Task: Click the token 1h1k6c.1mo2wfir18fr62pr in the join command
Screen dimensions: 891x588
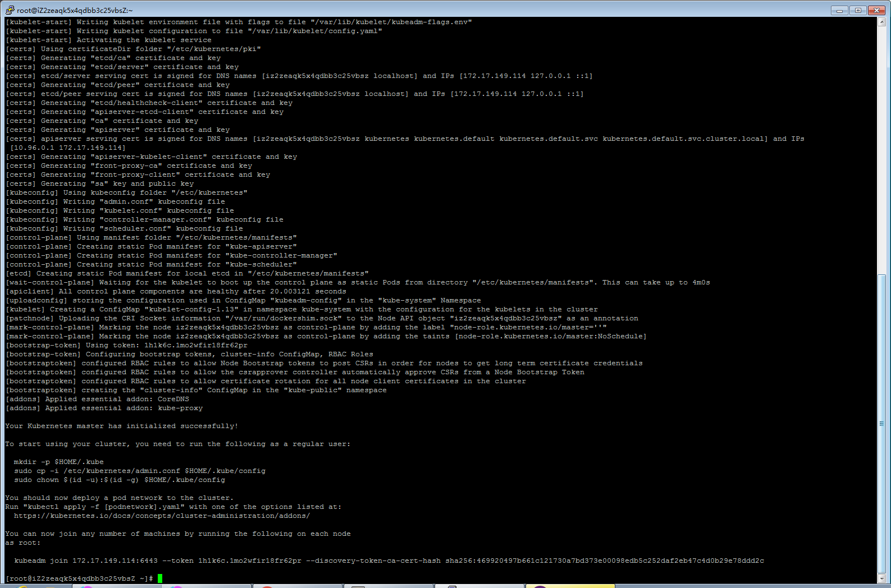Action: click(x=250, y=561)
